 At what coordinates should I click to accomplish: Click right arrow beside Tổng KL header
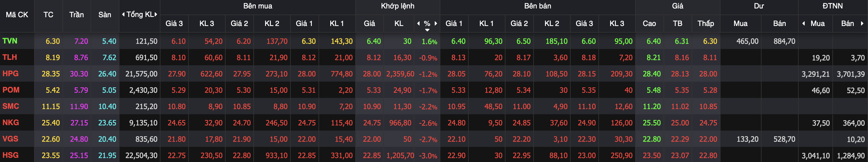click(x=156, y=15)
